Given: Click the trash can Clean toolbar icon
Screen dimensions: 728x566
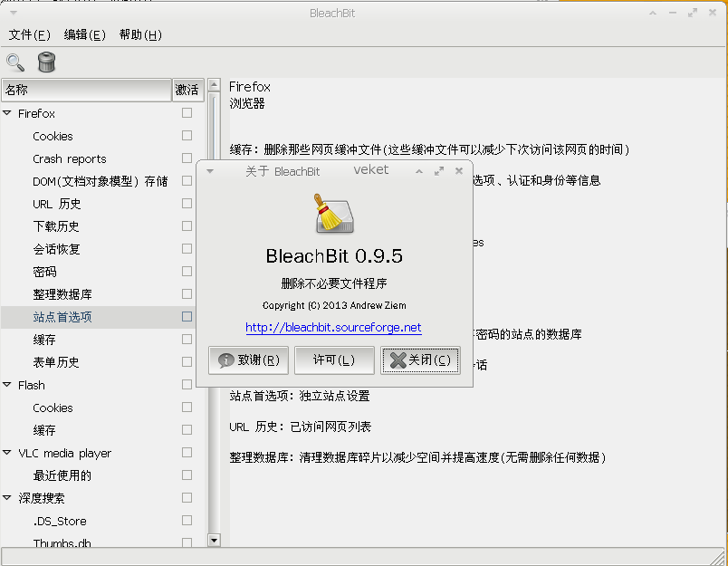Looking at the screenshot, I should tap(46, 62).
